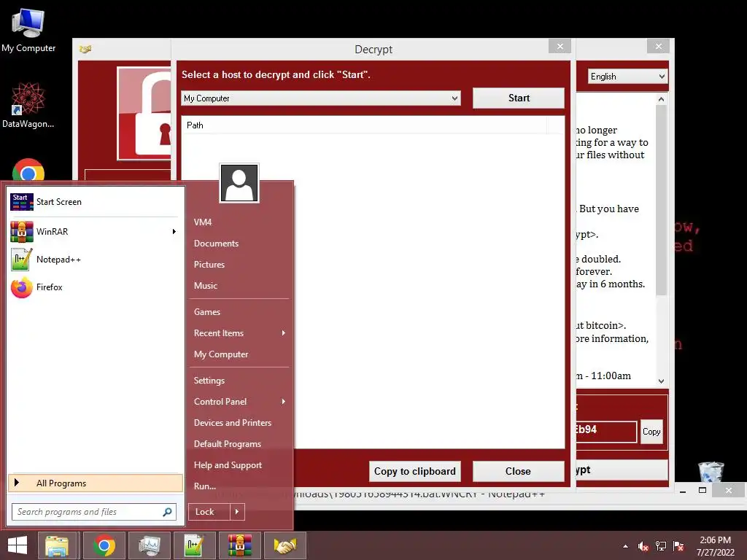
Task: Maximize the Notepad++ window
Action: pos(703,491)
